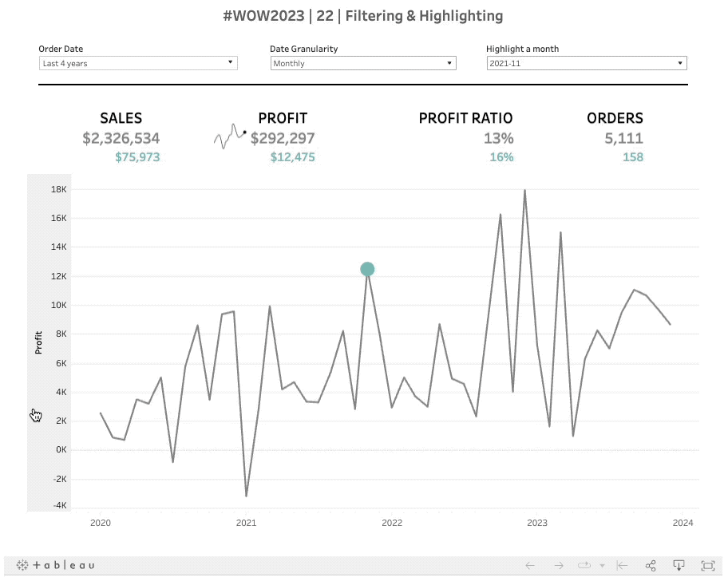728x581 pixels.
Task: Click the Undo arrow in the toolbar
Action: coord(530,565)
